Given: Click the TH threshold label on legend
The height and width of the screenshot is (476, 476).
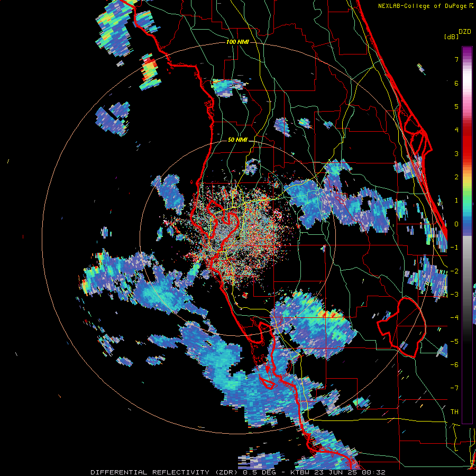Looking at the screenshot, I should pos(454,412).
